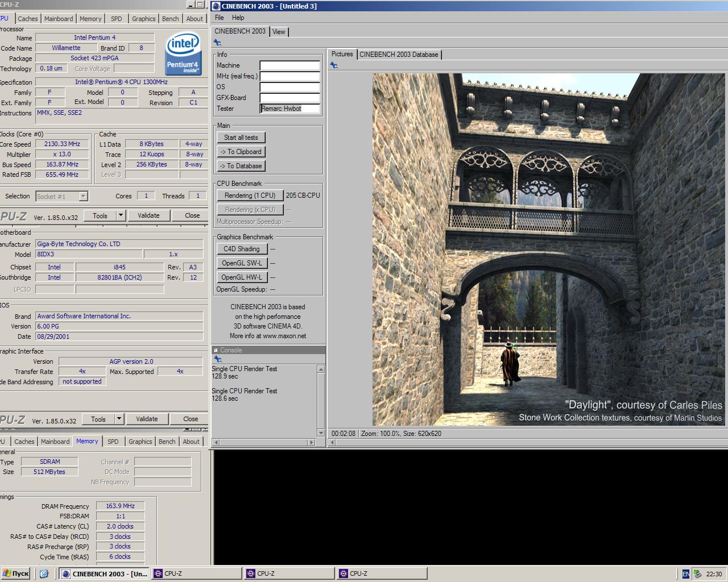728x582 pixels.
Task: Click the 128.6 sec console result
Action: pyautogui.click(x=225, y=398)
